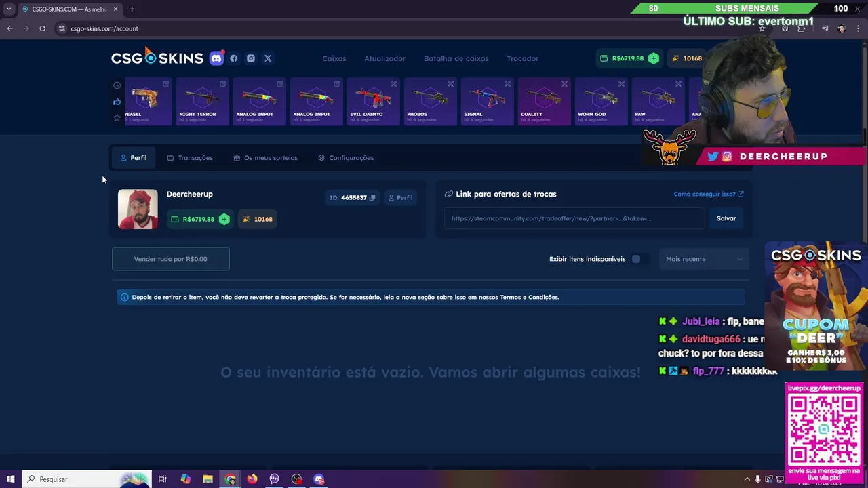The image size is (868, 488).
Task: Select the clock recent drops filter icon
Action: click(x=117, y=85)
